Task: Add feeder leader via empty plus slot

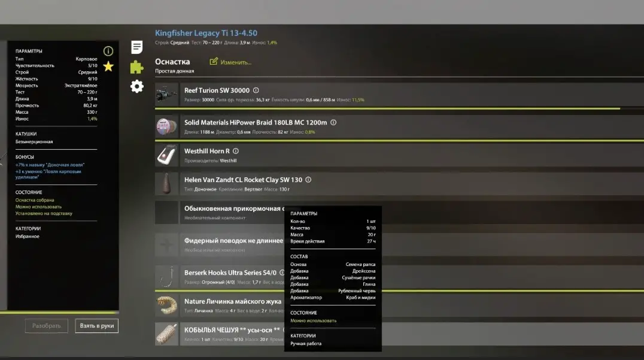Action: [x=166, y=245]
